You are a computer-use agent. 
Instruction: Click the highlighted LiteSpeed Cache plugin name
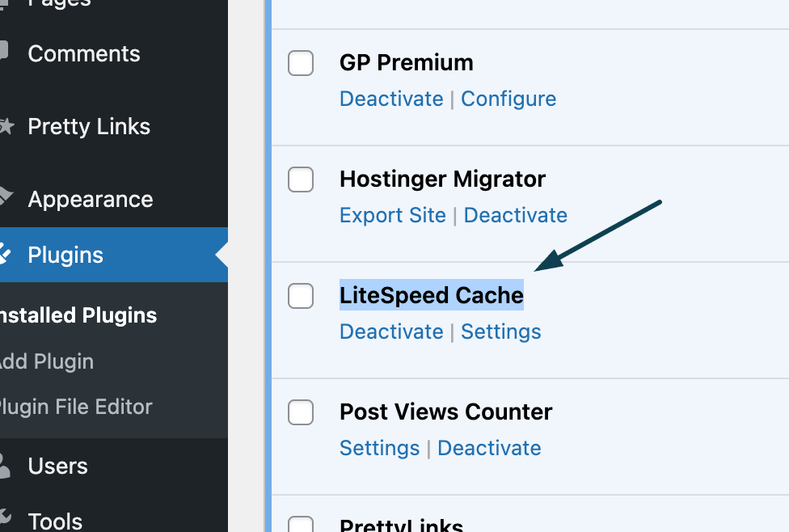tap(432, 295)
